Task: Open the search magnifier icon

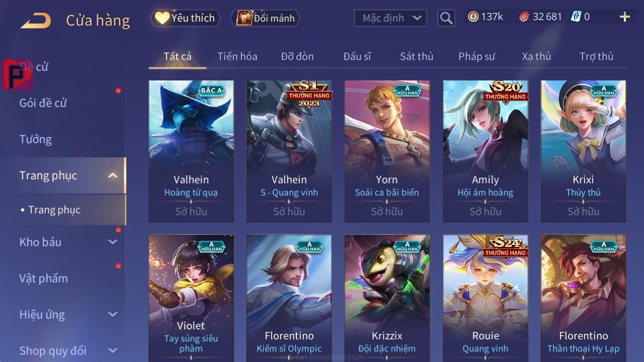Action: [x=446, y=19]
